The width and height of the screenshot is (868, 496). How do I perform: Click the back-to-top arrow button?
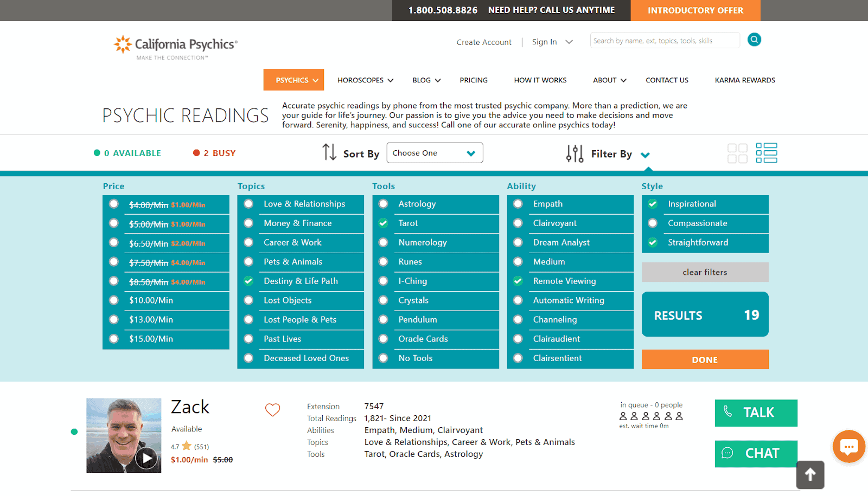810,475
